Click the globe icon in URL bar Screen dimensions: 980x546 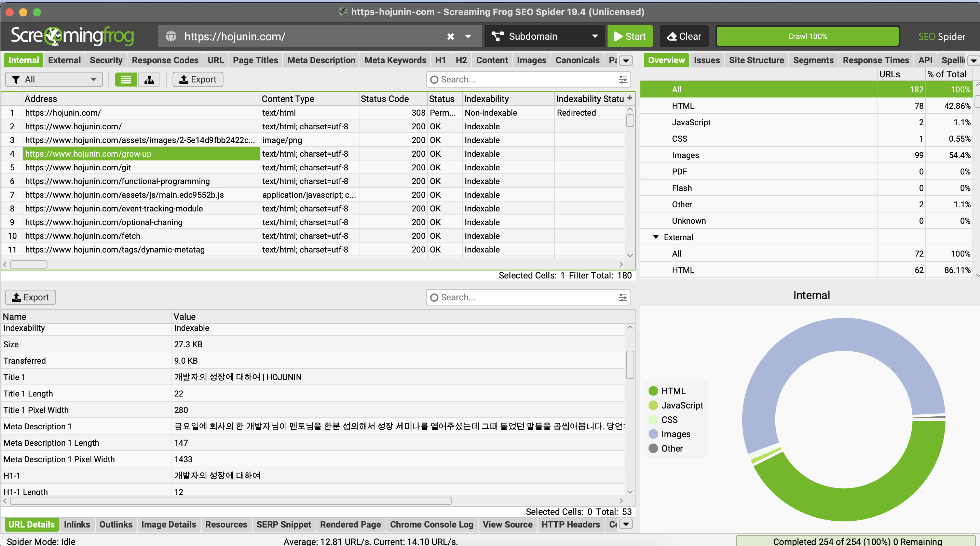[x=171, y=37]
